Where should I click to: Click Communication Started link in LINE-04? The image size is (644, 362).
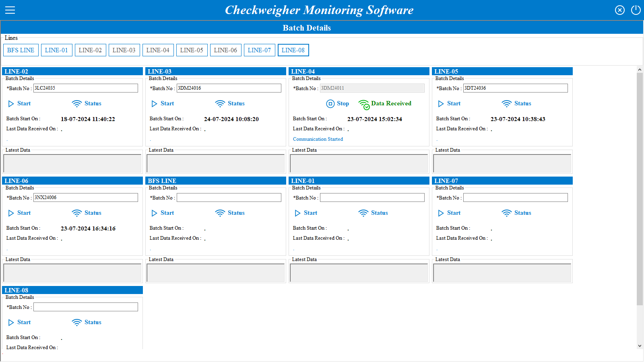[x=318, y=139]
